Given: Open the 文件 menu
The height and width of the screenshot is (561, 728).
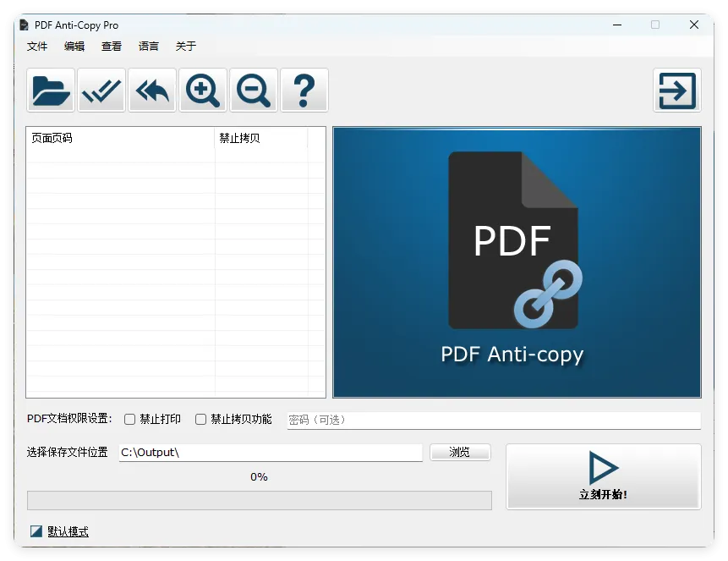Looking at the screenshot, I should tap(37, 47).
